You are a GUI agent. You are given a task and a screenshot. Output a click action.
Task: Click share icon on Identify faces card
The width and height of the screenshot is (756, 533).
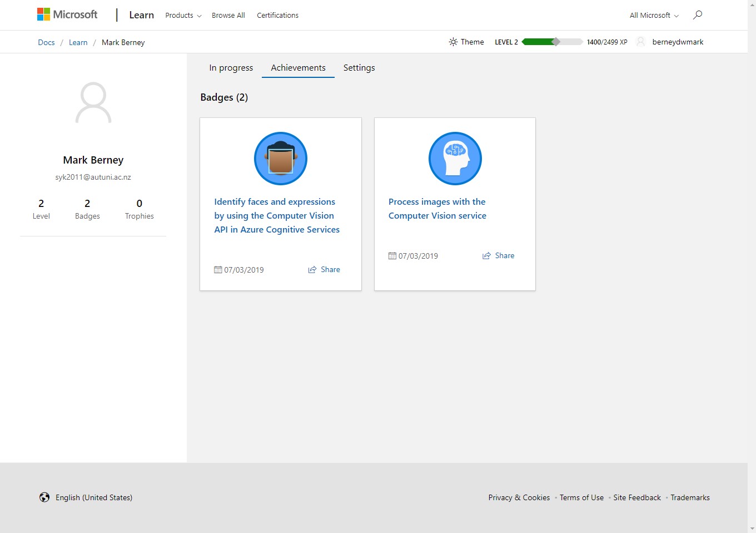312,269
